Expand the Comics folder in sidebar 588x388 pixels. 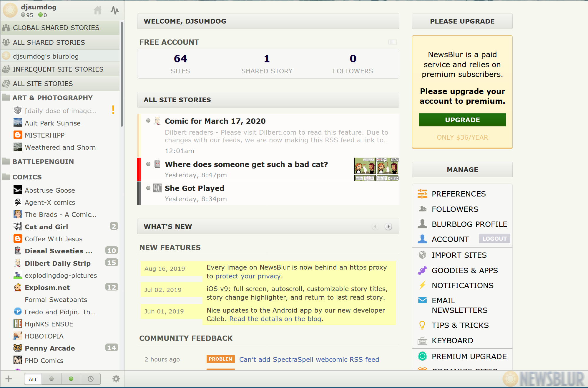[27, 177]
